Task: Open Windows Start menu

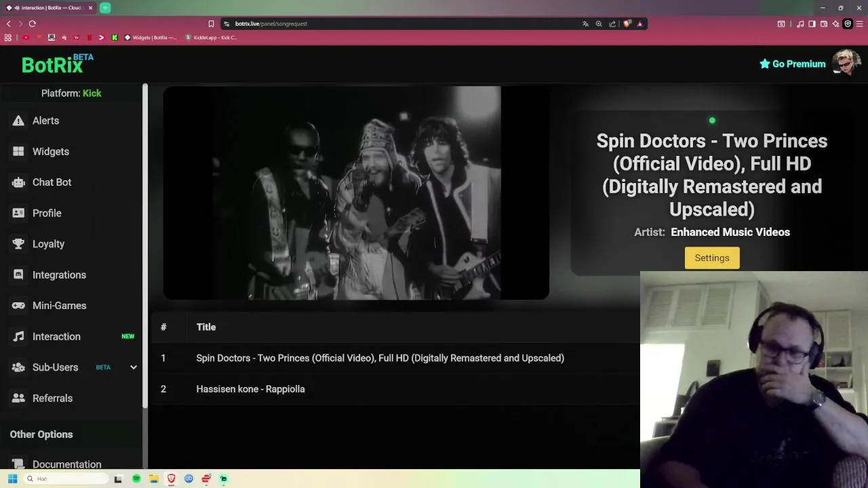Action: 12,479
